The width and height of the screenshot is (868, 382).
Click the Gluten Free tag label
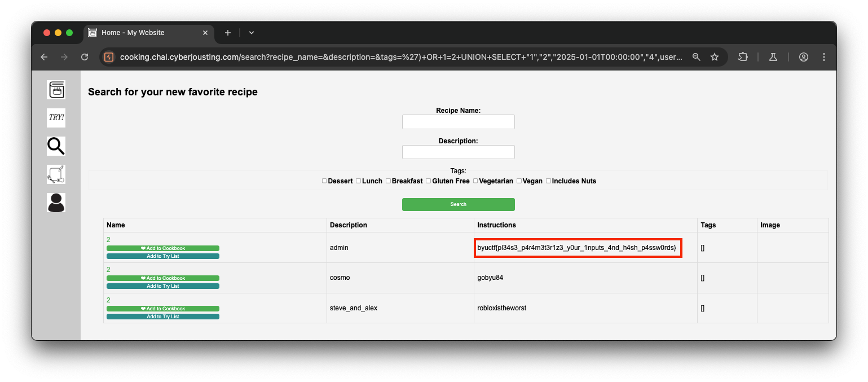[x=451, y=181]
